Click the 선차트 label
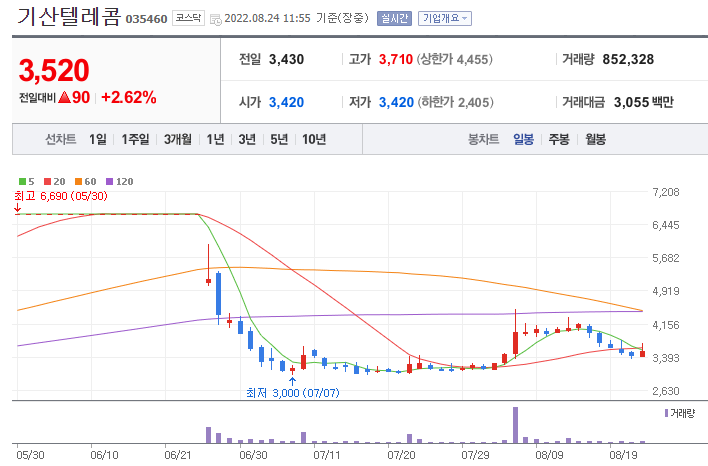The width and height of the screenshot is (708, 466). [x=61, y=139]
